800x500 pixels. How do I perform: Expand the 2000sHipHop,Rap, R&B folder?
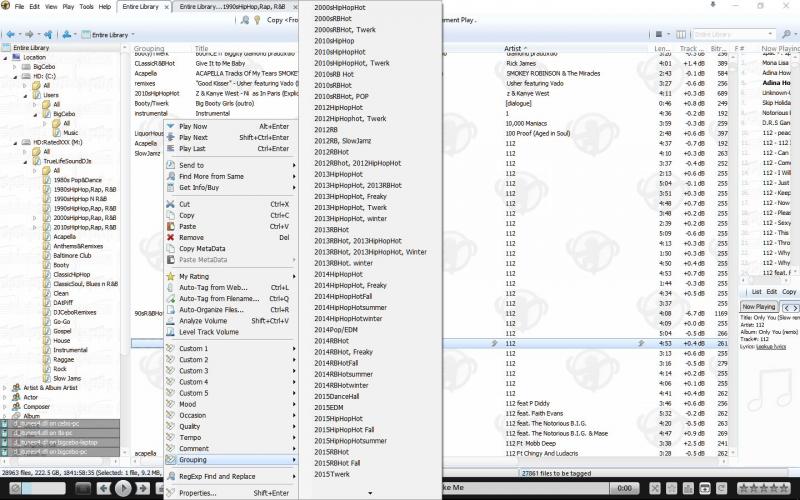(34, 218)
